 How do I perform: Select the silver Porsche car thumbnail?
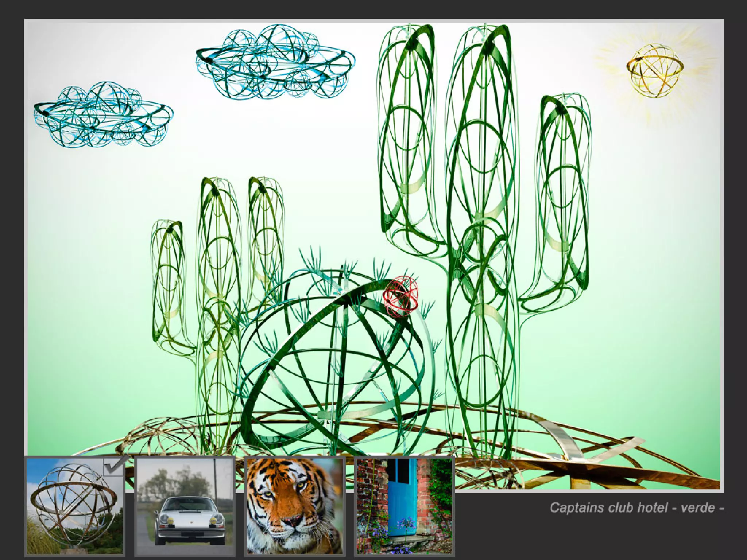click(x=185, y=507)
